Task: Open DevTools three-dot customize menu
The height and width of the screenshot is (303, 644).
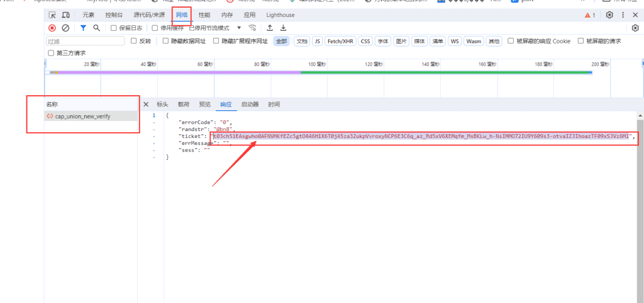Action: pos(623,14)
